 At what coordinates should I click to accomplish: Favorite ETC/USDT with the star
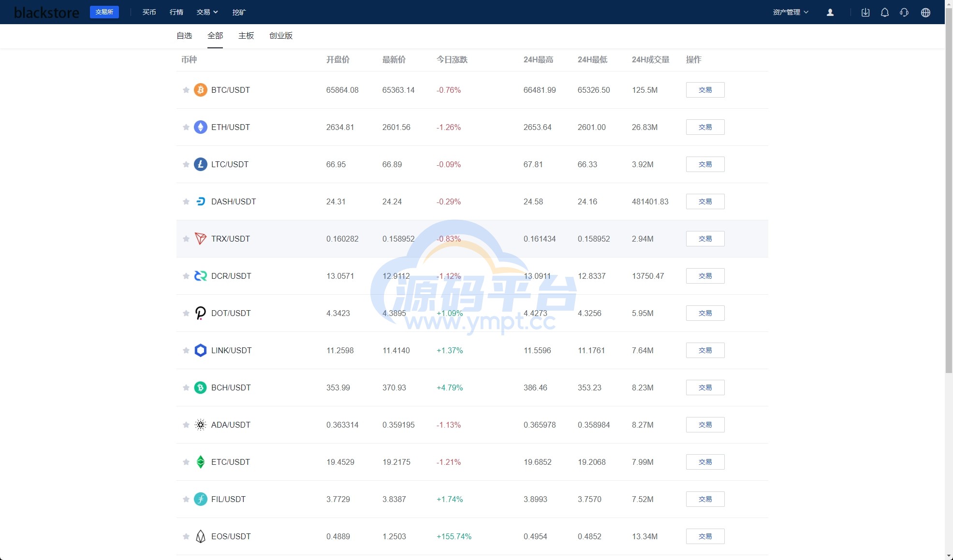click(x=186, y=462)
